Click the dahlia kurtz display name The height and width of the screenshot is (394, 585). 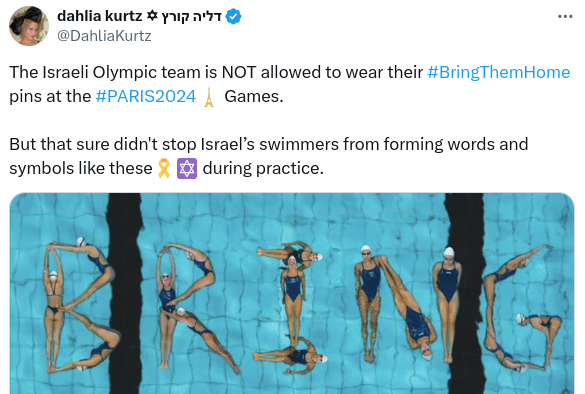(100, 16)
